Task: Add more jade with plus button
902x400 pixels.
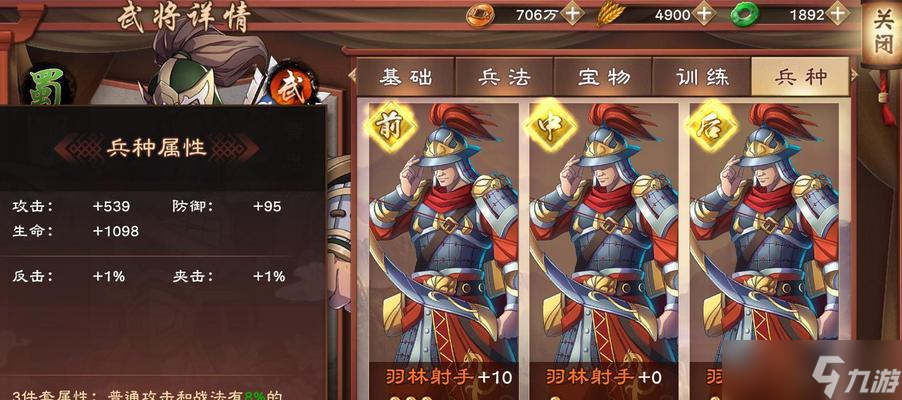Action: (x=838, y=14)
